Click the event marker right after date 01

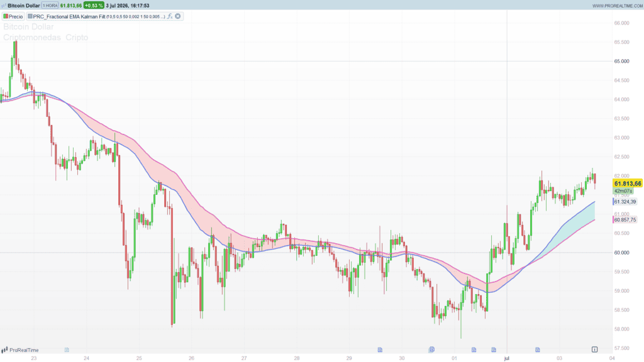(474, 349)
